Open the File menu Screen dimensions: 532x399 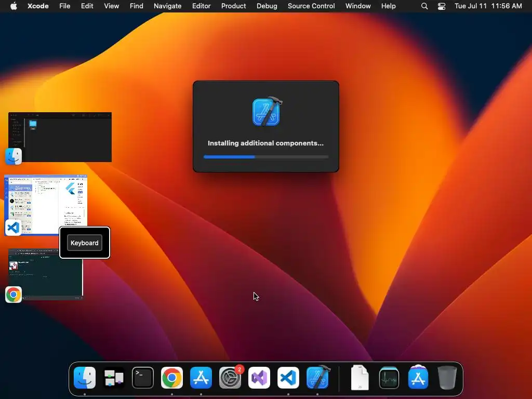pos(64,6)
